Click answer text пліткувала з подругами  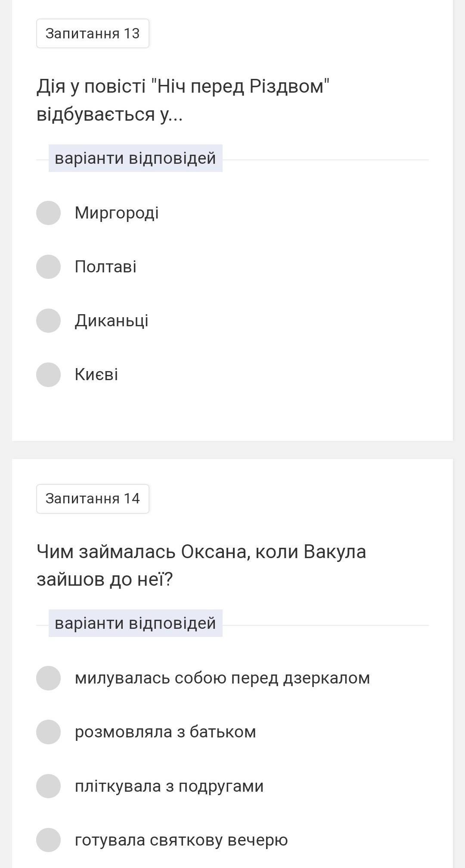pyautogui.click(x=169, y=786)
